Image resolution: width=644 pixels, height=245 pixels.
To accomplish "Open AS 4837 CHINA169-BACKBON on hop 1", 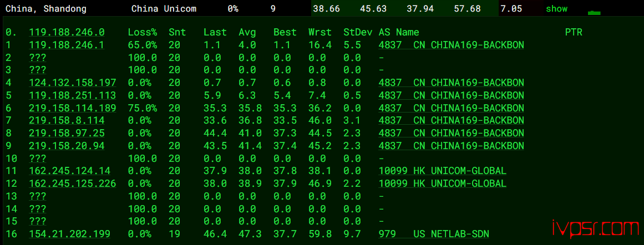I will [451, 45].
